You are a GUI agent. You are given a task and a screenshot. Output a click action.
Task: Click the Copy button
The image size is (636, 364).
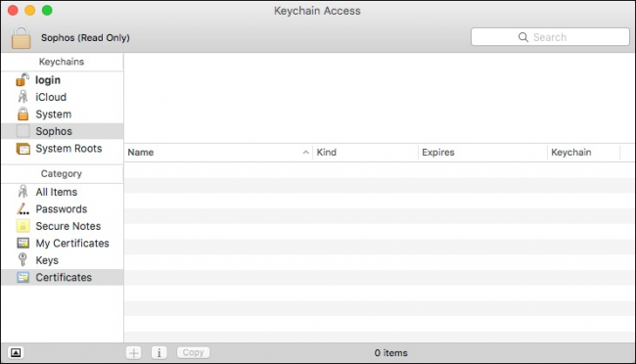tap(193, 352)
